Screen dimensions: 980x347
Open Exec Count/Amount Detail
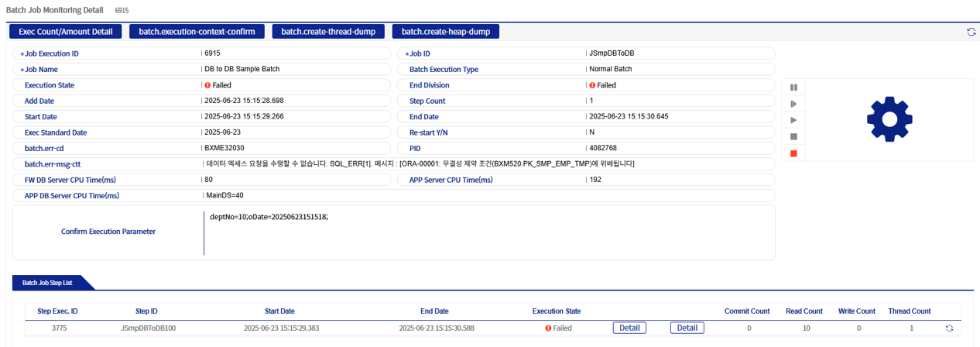65,32
